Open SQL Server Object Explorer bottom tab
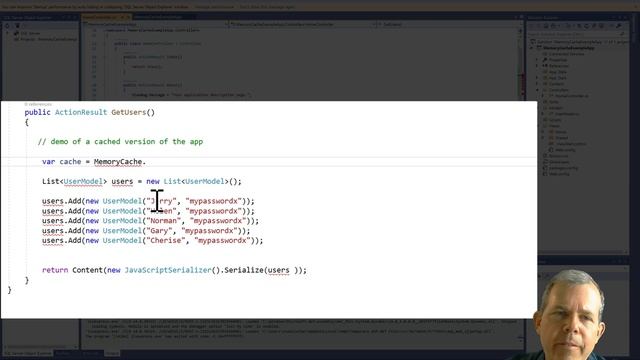 click(28, 353)
